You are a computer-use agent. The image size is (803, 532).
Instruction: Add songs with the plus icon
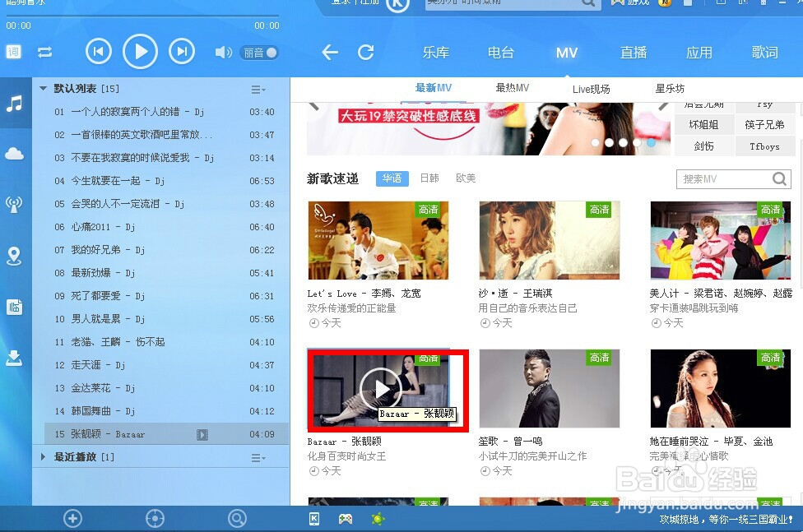[72, 519]
